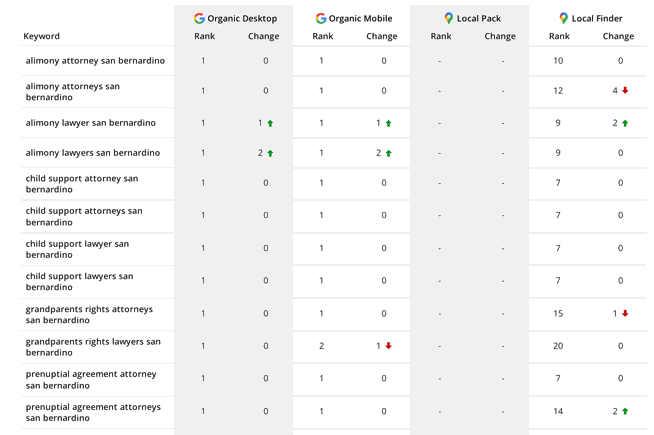Click red down arrow in alimony attorneys Local Finder
Viewport: 654px width, 435px height.
(x=625, y=91)
